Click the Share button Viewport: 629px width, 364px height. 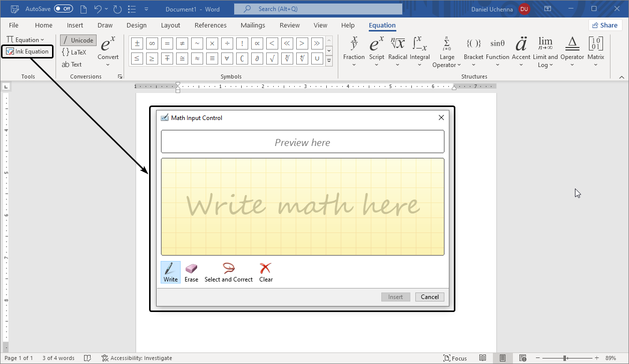(604, 25)
